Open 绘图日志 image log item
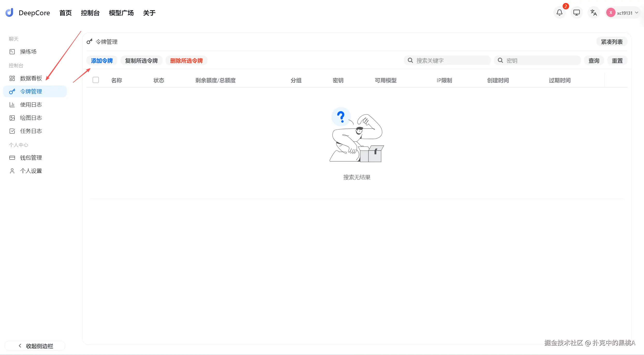Screen dimensions: 644x355 coord(31,118)
